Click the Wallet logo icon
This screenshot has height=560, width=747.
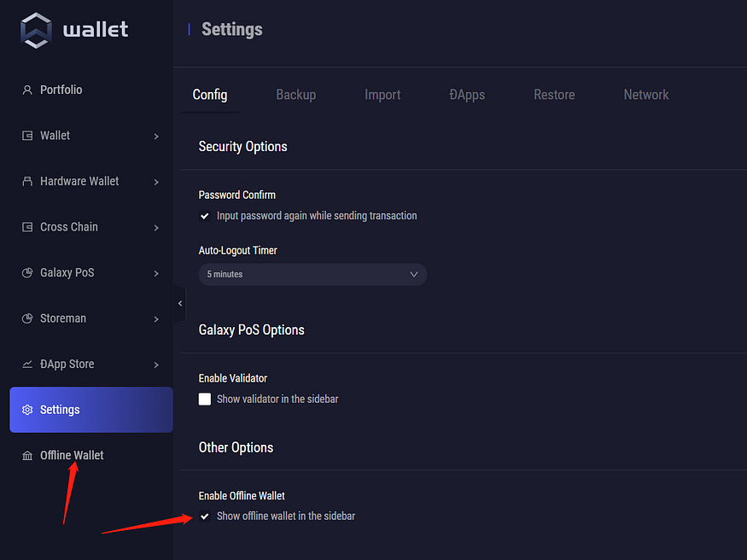point(36,29)
